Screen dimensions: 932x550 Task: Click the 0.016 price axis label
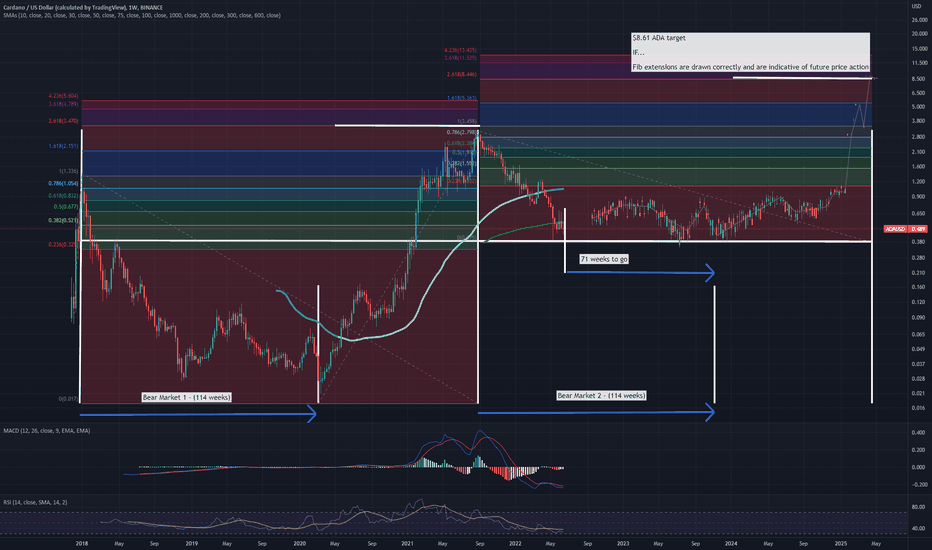click(918, 408)
